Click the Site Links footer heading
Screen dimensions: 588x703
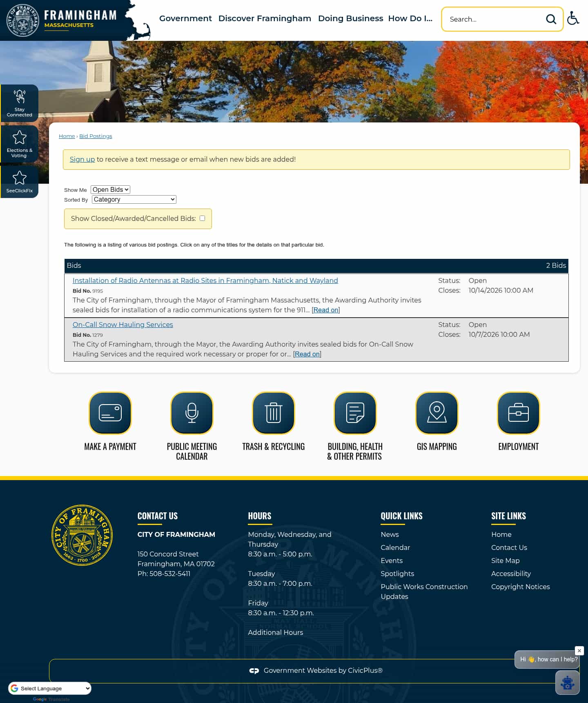click(508, 516)
